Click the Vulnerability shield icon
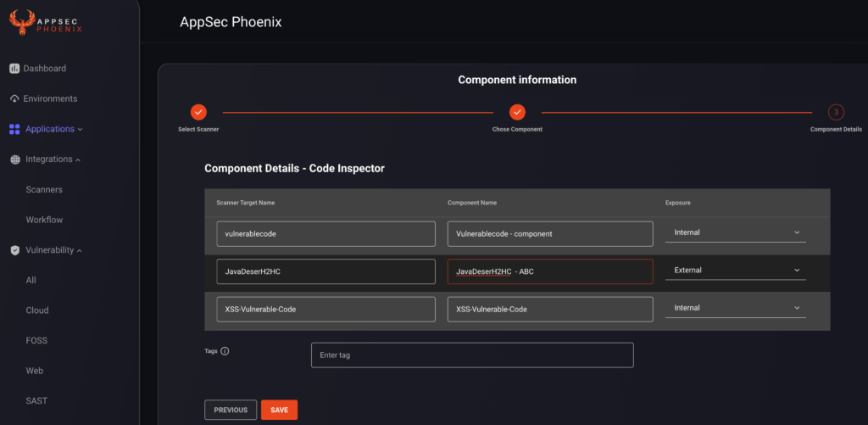 pyautogui.click(x=15, y=250)
